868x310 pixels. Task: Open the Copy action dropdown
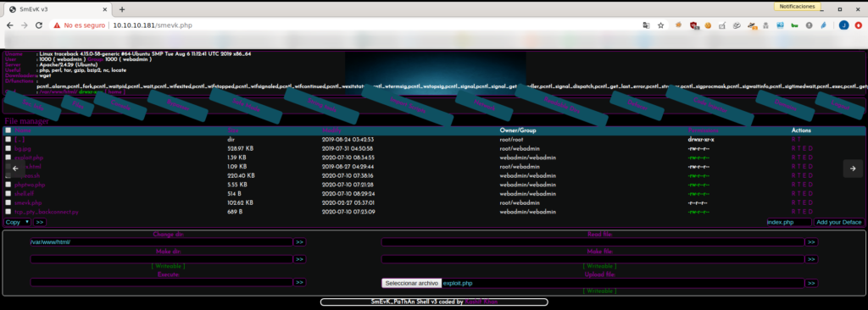tap(18, 222)
